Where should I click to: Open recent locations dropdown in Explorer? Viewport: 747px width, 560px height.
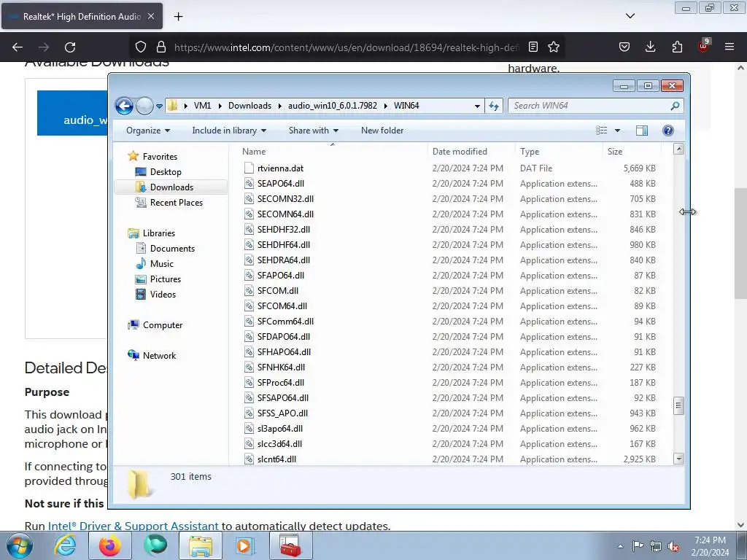click(x=159, y=106)
